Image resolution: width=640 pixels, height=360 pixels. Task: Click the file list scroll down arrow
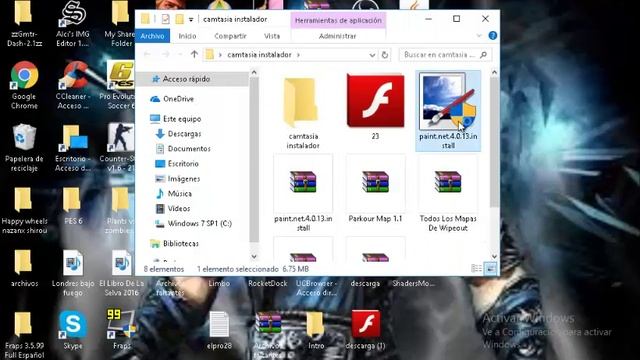tap(494, 256)
